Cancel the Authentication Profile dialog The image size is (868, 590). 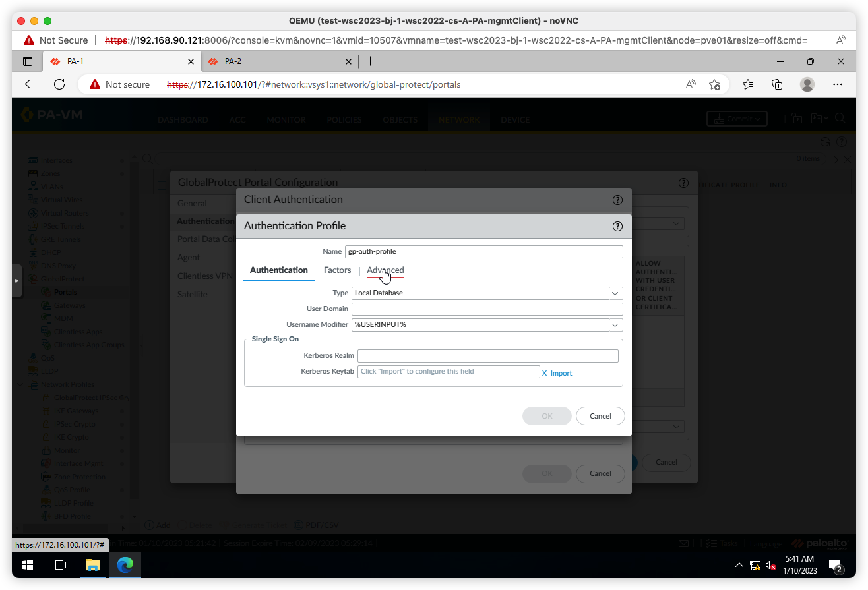600,416
